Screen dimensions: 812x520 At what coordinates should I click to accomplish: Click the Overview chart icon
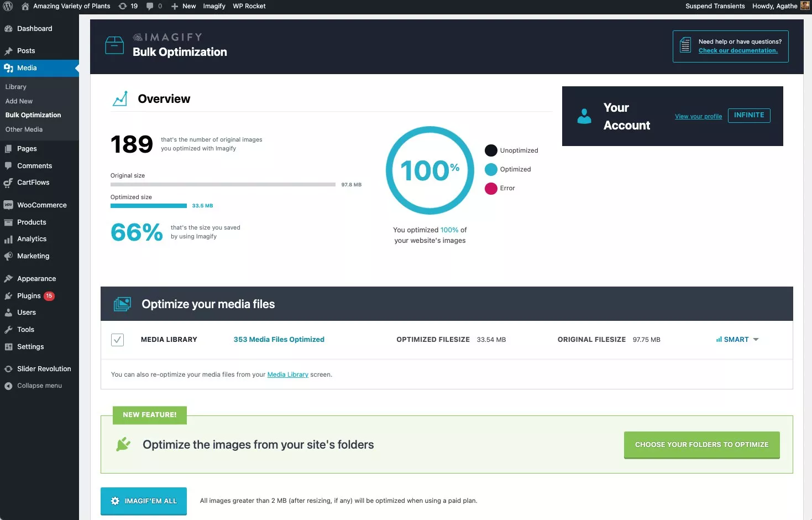120,98
